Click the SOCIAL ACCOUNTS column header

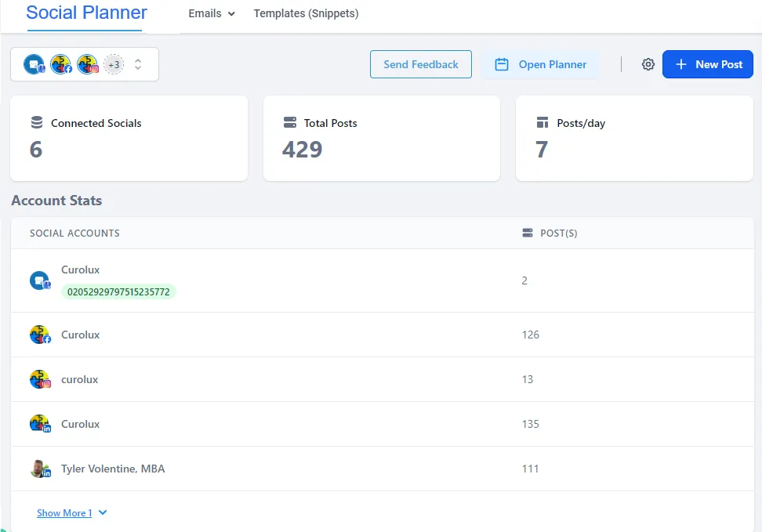coord(74,233)
